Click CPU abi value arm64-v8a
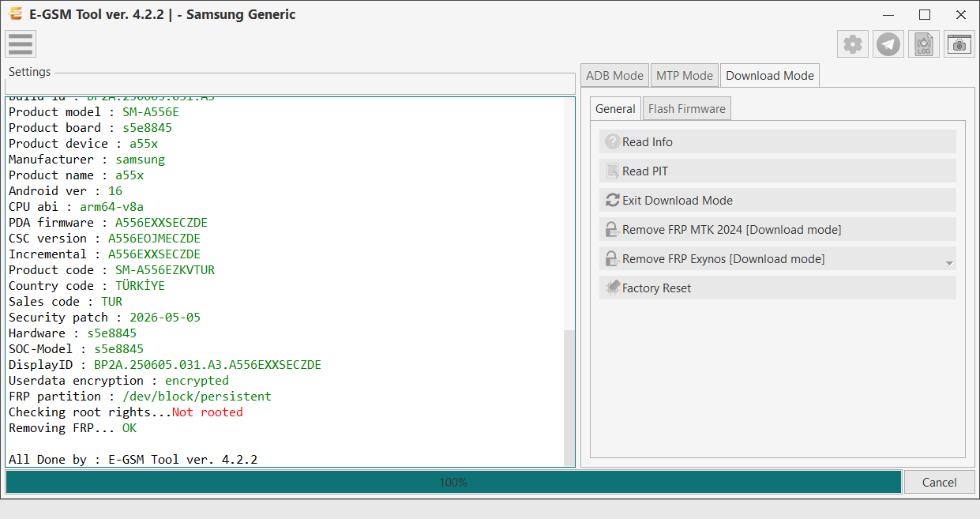Image resolution: width=980 pixels, height=519 pixels. [x=111, y=207]
